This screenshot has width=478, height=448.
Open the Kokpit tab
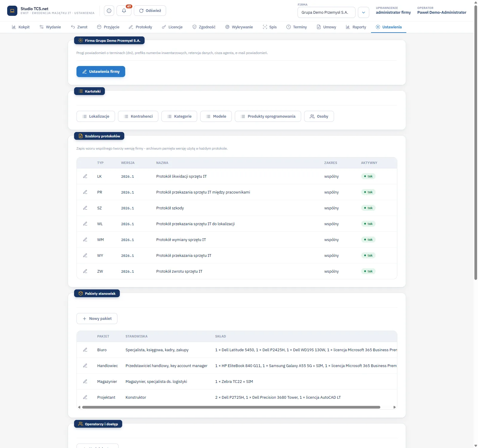click(x=21, y=27)
